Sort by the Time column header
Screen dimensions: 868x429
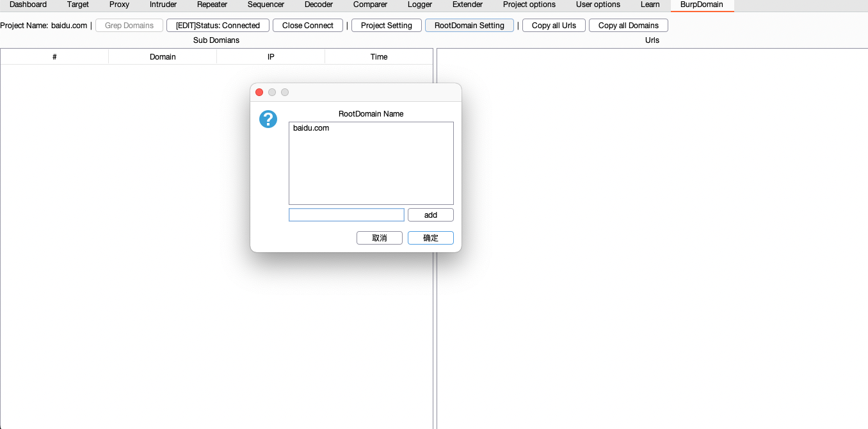(x=379, y=57)
